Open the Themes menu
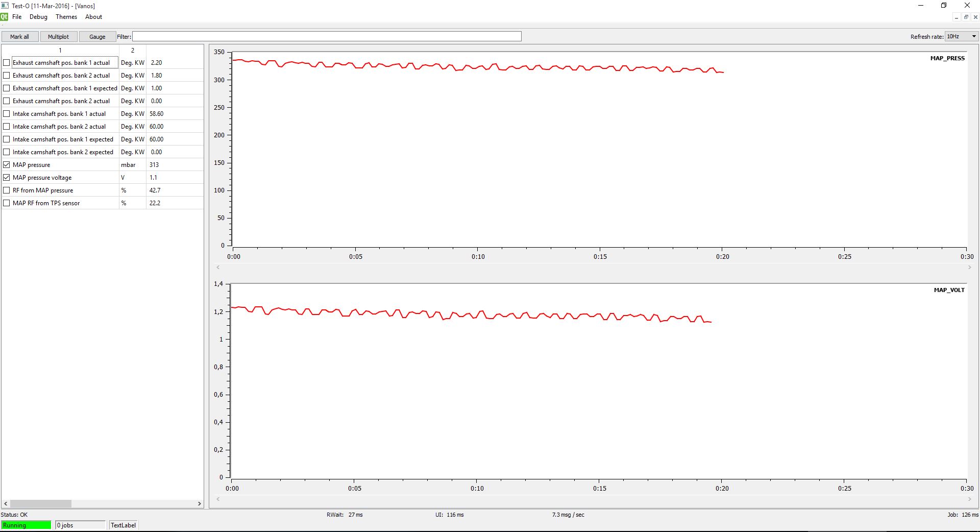Screen dimensions: 980x532 pos(66,17)
